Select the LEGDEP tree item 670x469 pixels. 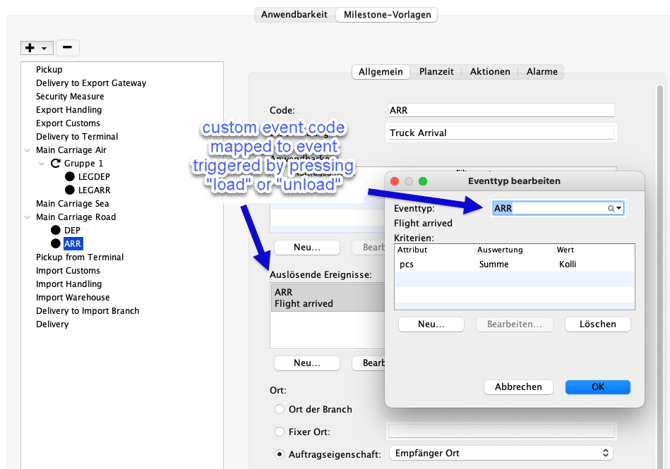click(x=94, y=177)
